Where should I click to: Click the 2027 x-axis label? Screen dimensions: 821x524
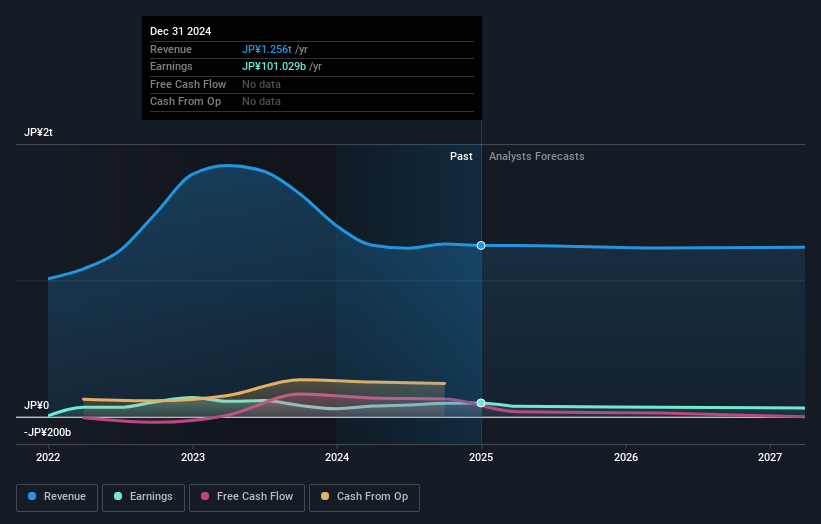[x=770, y=457]
